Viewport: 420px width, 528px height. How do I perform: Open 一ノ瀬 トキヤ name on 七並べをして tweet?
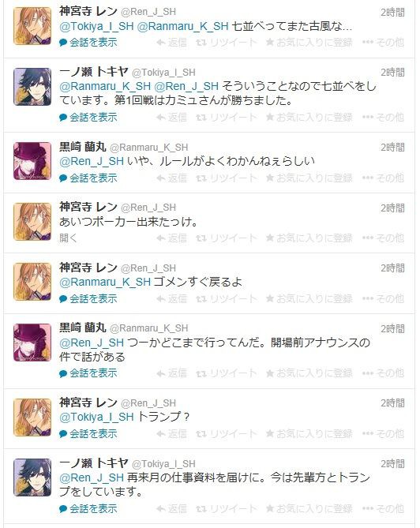[x=94, y=72]
